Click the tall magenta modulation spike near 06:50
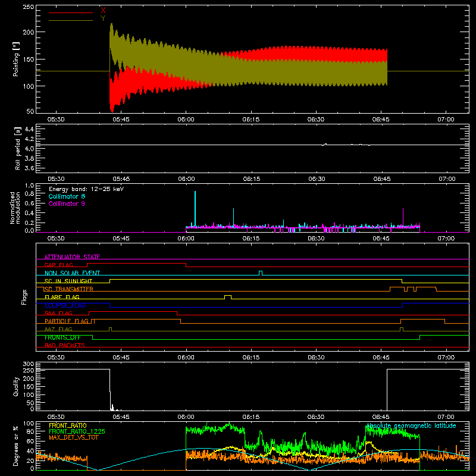The width and height of the screenshot is (476, 476). (403, 217)
